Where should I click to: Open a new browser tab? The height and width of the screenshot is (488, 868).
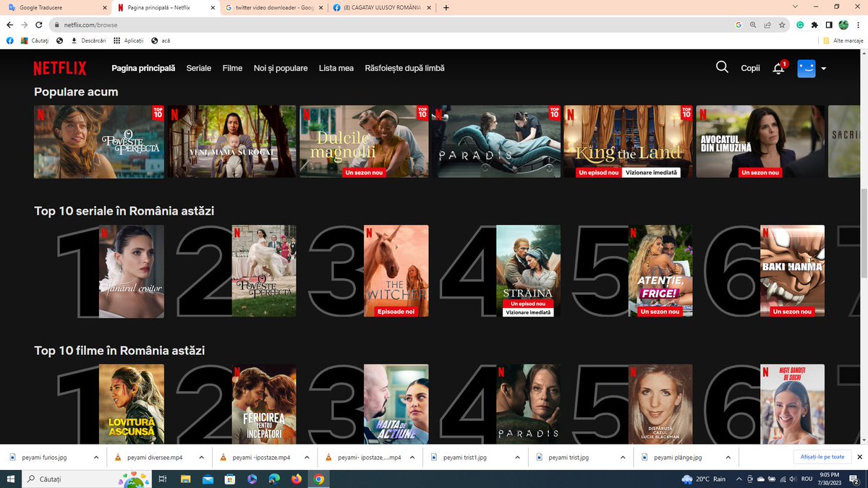click(x=446, y=7)
